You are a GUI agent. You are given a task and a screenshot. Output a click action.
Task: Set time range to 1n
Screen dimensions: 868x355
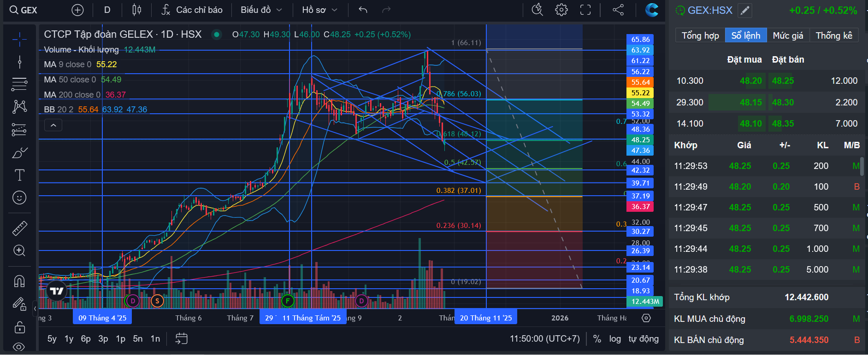(155, 339)
